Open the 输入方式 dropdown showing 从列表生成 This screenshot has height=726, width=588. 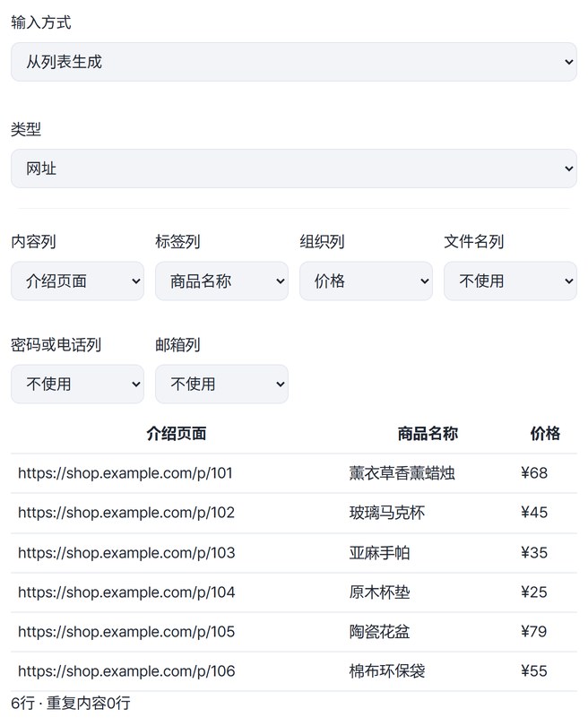click(293, 62)
